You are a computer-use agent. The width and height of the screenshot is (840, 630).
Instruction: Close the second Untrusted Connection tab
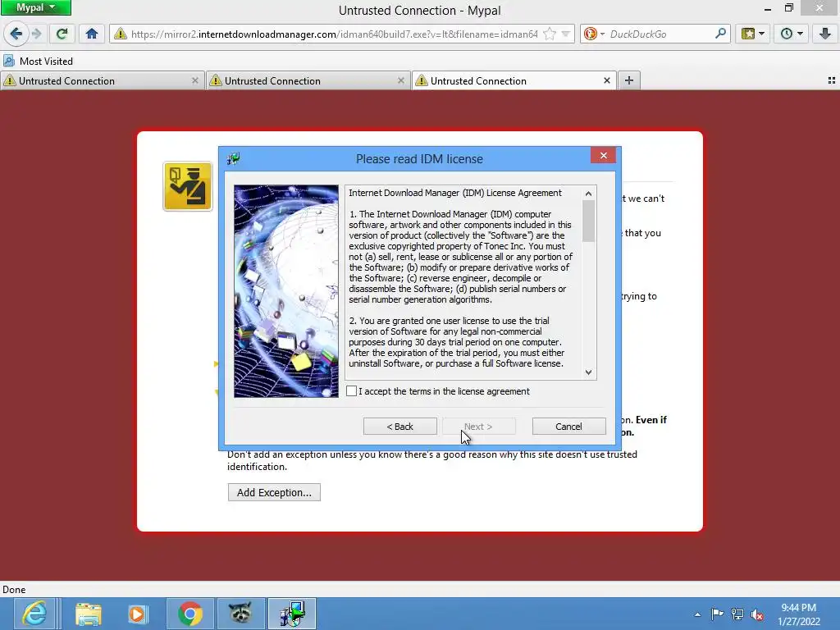point(400,80)
